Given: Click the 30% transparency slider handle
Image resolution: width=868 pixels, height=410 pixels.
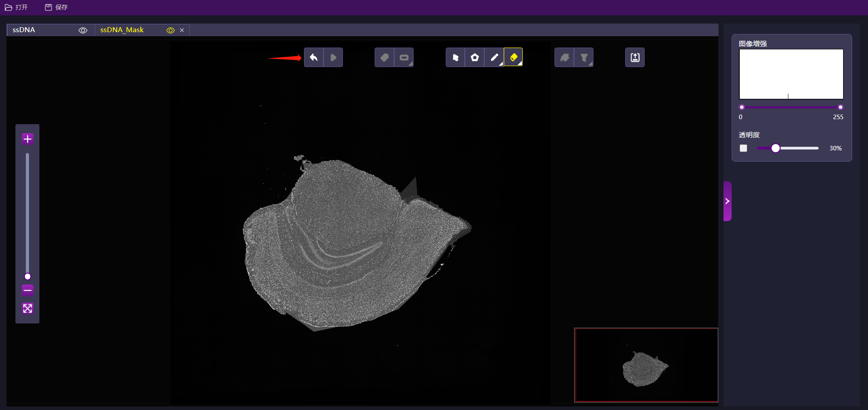Looking at the screenshot, I should (x=776, y=148).
